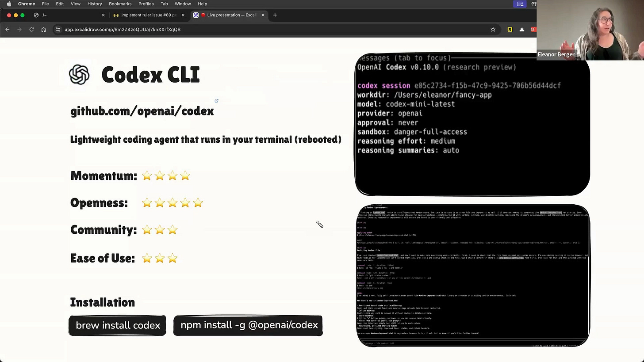Open the History menu
Viewport: 644px width, 362px height.
(94, 4)
